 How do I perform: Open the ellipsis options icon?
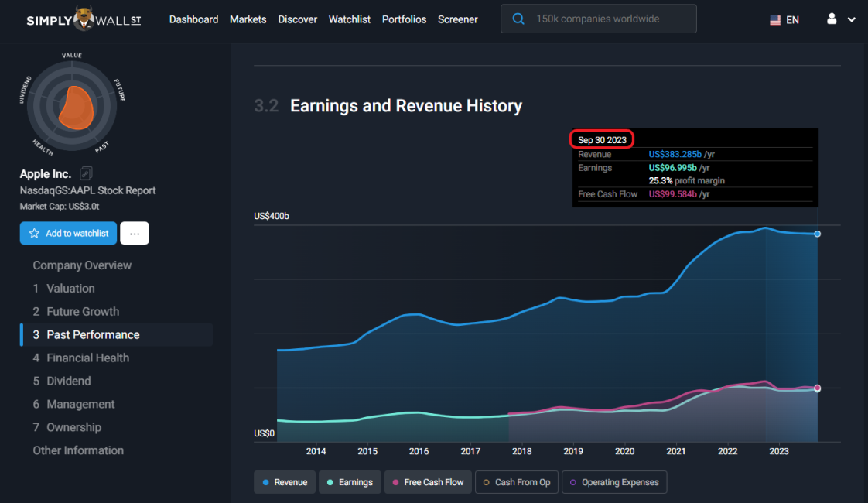point(135,233)
